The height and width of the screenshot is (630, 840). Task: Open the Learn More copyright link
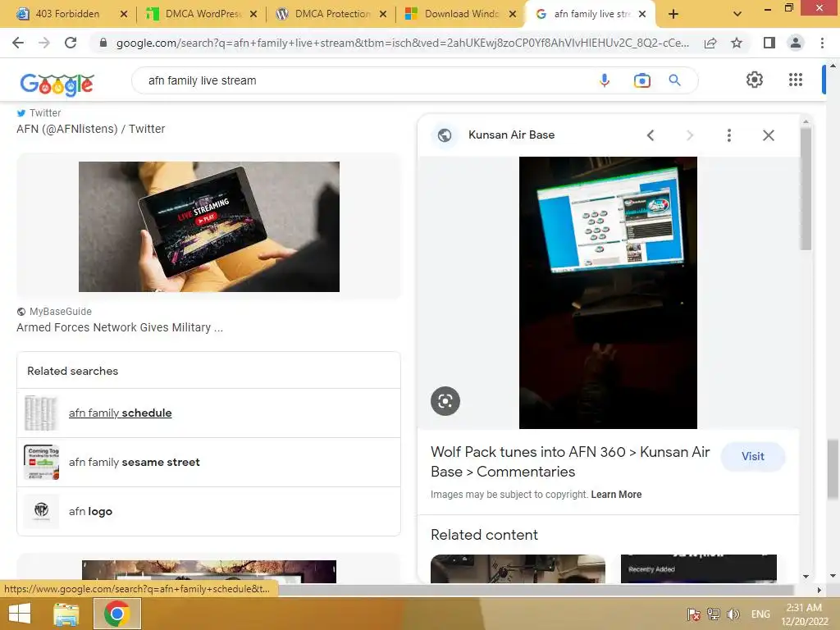[616, 495]
